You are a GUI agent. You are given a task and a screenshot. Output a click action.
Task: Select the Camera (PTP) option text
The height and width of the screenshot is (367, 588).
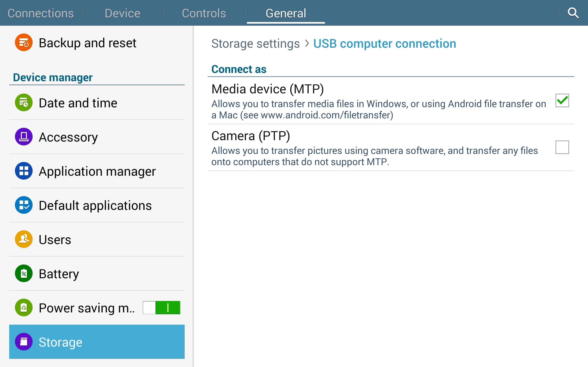[251, 136]
